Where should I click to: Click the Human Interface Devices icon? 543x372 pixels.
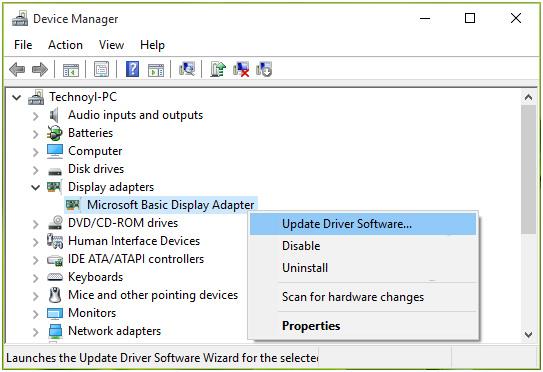(x=55, y=241)
